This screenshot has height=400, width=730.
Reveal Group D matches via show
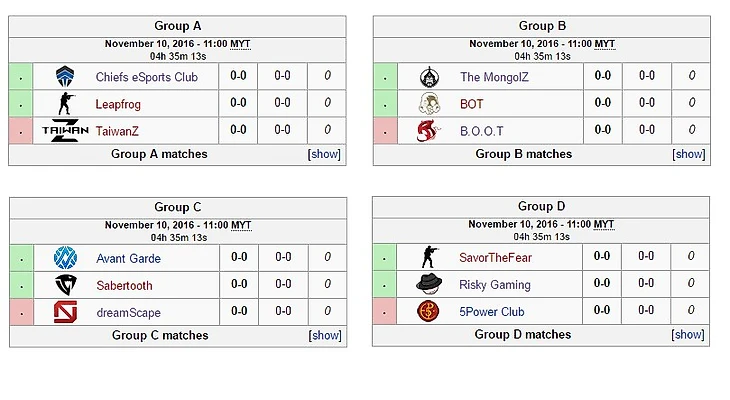point(688,334)
